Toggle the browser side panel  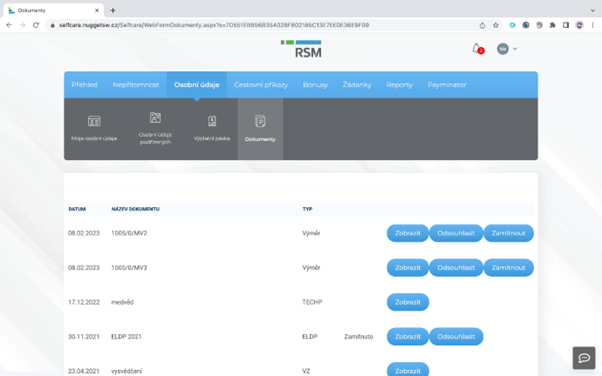click(x=566, y=25)
